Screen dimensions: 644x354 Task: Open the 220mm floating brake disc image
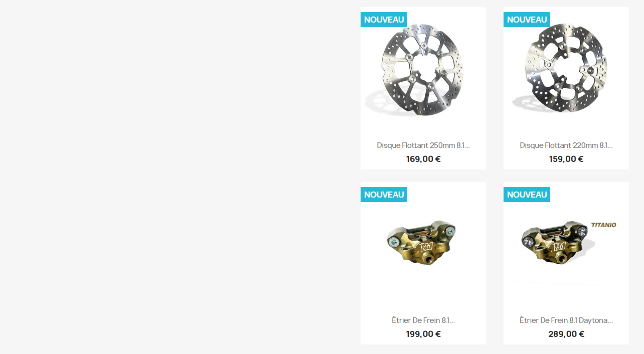[566, 70]
